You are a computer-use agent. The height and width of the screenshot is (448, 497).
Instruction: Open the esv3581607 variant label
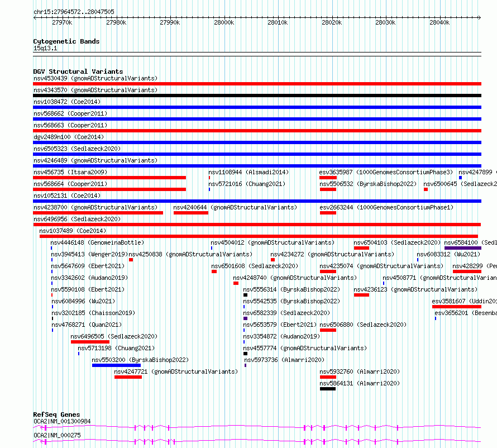(465, 301)
